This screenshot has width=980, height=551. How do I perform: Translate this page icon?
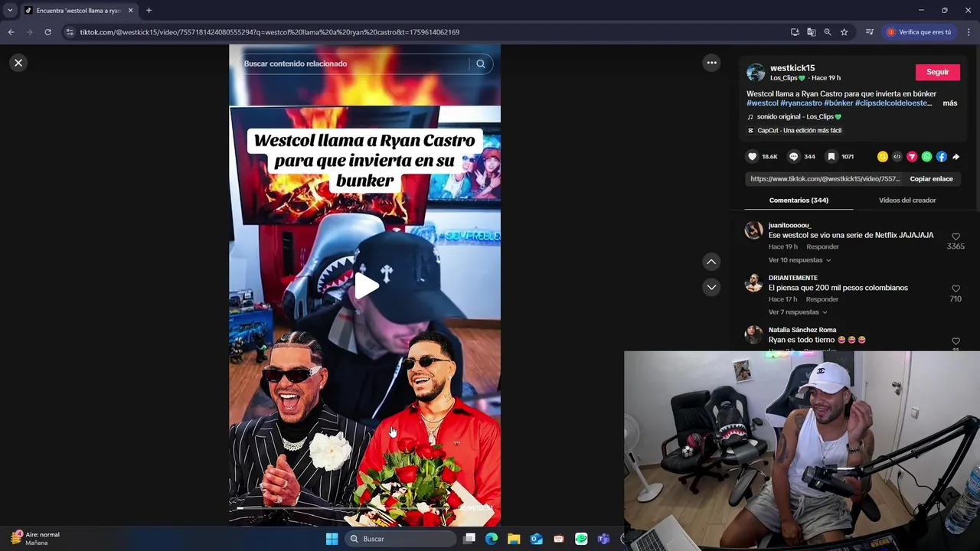[x=811, y=32]
